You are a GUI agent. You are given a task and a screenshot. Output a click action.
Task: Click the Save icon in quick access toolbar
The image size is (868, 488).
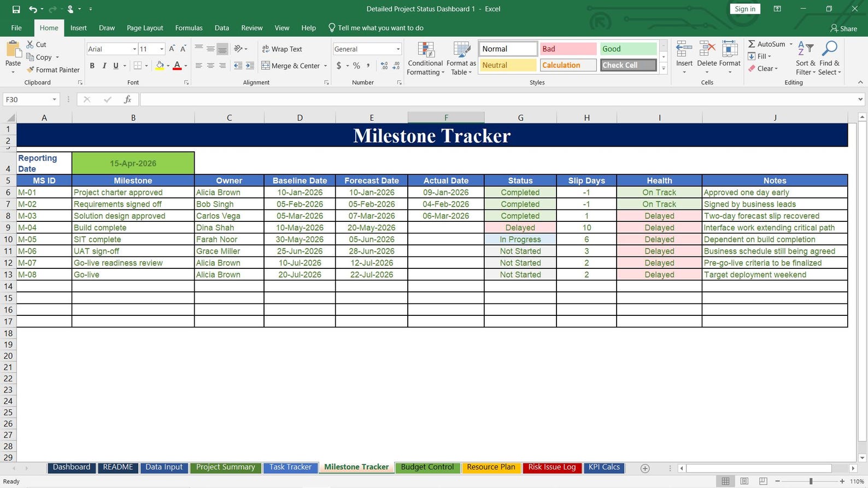pyautogui.click(x=16, y=9)
